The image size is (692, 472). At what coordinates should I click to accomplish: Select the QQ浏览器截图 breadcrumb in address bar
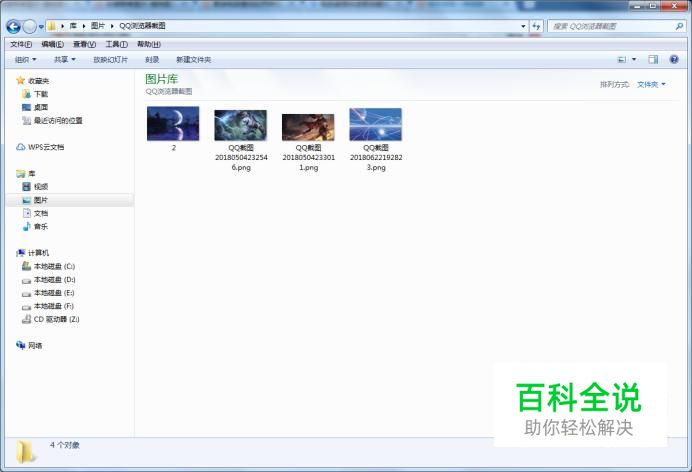(x=143, y=26)
